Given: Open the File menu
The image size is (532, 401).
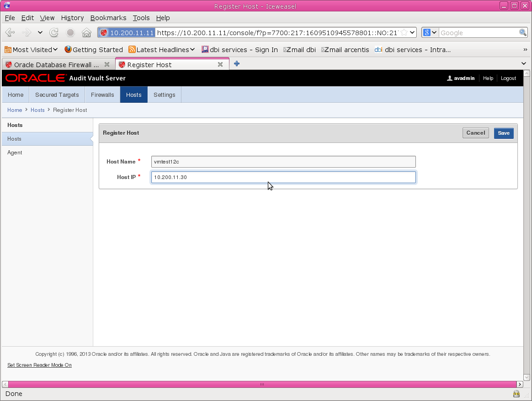Looking at the screenshot, I should coord(10,18).
